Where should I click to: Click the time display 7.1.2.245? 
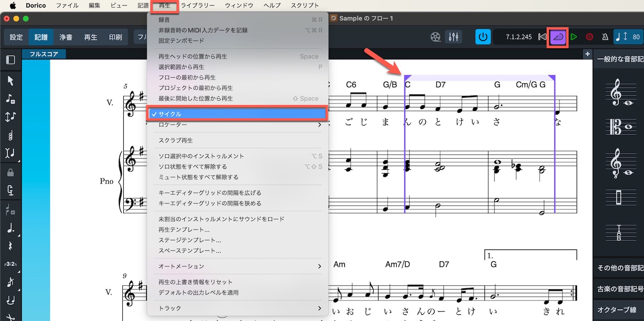519,37
